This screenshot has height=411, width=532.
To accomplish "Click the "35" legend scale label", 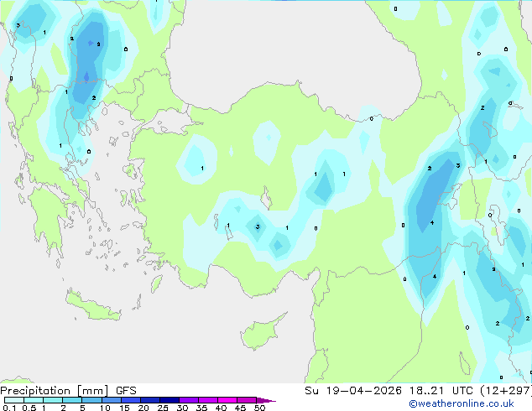I will [201, 408].
